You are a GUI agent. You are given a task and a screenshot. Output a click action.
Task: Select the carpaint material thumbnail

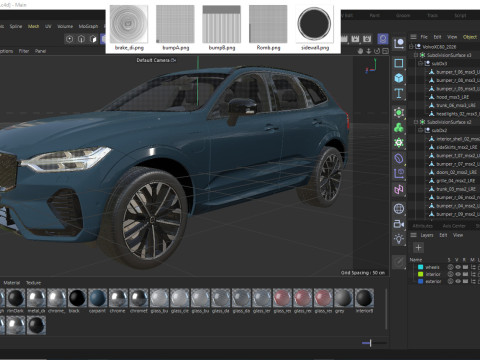click(97, 298)
